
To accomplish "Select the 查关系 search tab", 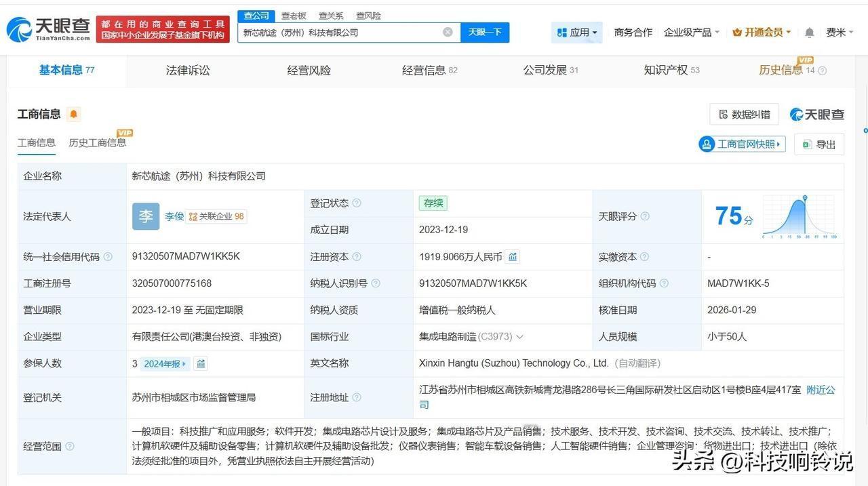I will (331, 16).
